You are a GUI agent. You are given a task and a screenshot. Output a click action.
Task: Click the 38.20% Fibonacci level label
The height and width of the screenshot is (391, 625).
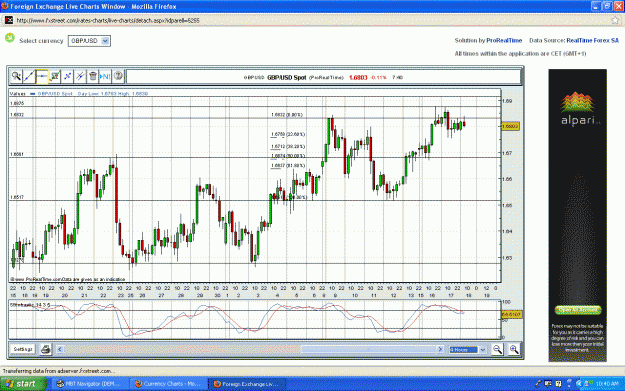click(x=288, y=146)
